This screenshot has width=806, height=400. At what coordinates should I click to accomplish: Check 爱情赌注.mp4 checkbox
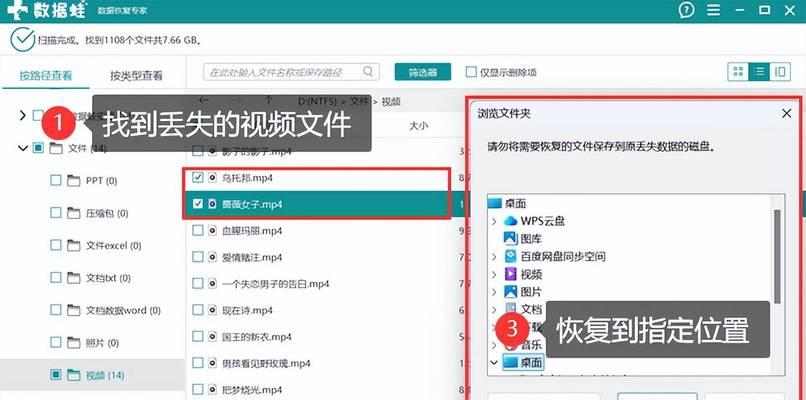pyautogui.click(x=197, y=257)
